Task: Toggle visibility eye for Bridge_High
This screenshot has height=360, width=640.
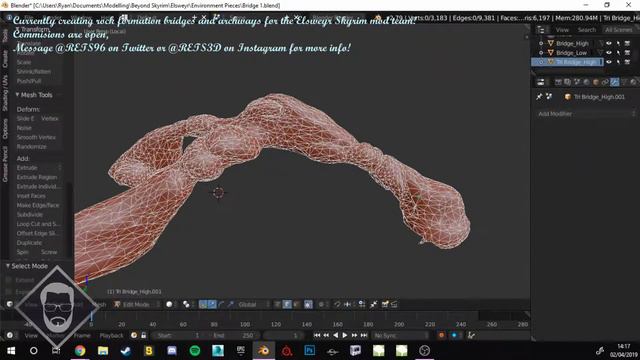Action: 609,43
